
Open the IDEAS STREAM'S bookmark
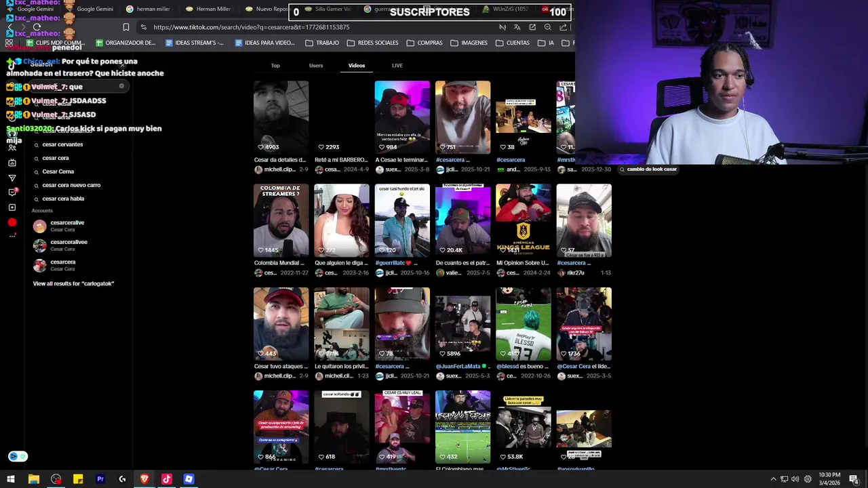196,43
